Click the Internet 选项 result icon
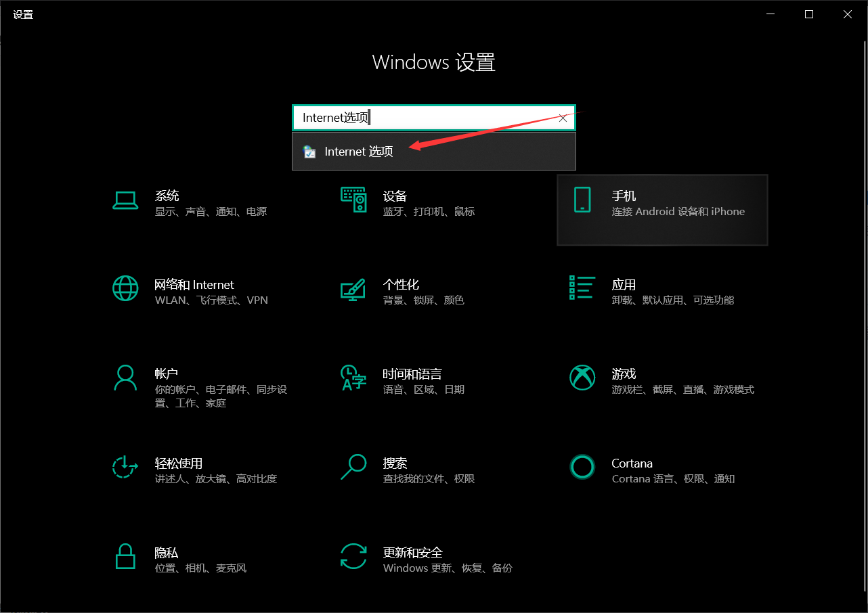The image size is (868, 613). point(309,151)
